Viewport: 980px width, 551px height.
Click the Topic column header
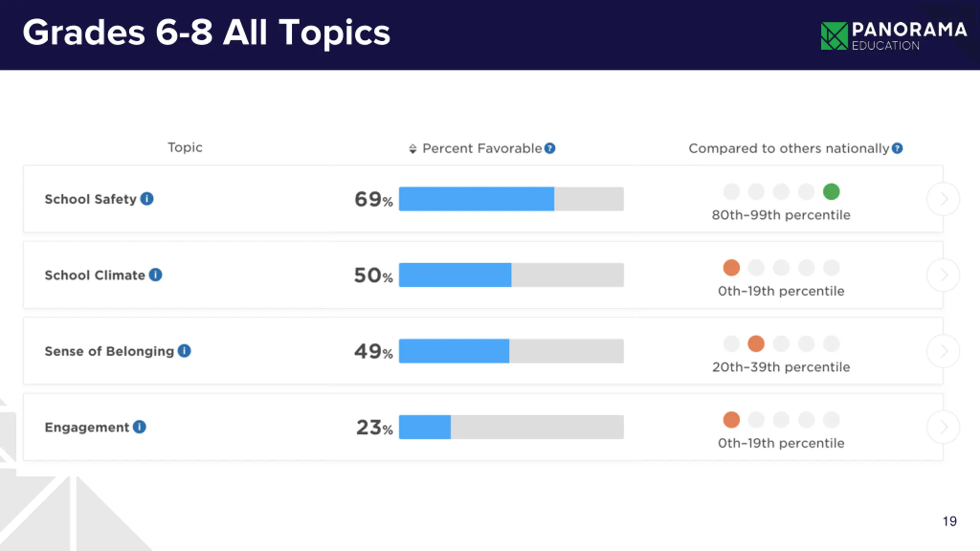coord(185,147)
